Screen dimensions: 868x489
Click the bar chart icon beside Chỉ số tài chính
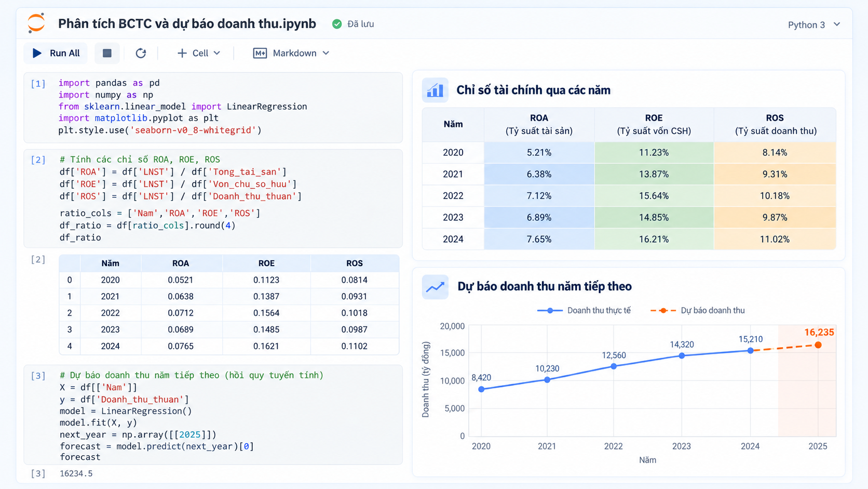point(435,90)
